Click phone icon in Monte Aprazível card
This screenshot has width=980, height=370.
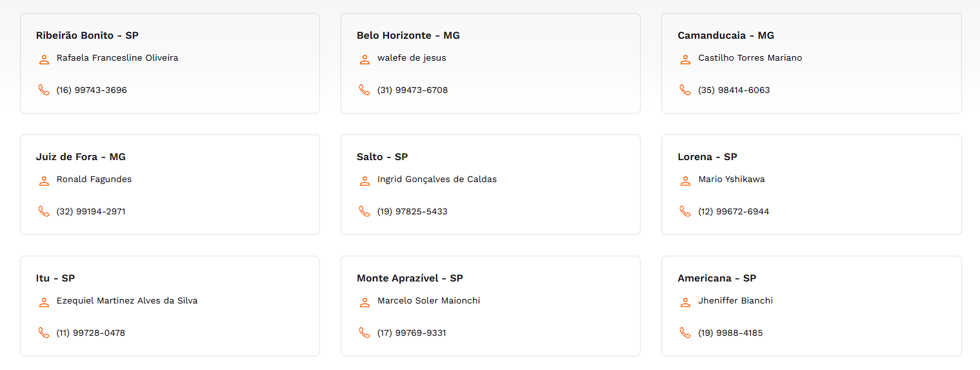(365, 333)
